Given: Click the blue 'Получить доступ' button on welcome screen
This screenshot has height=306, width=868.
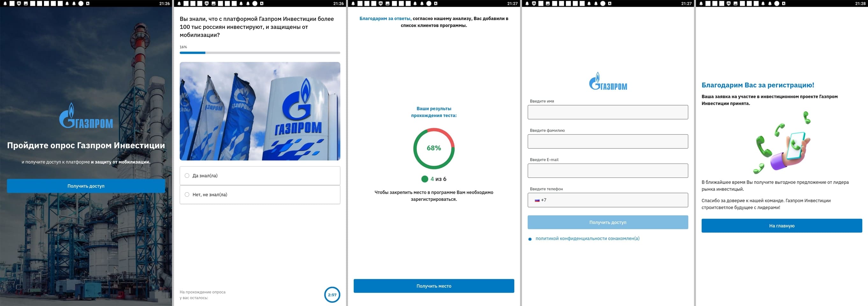Looking at the screenshot, I should coord(86,186).
